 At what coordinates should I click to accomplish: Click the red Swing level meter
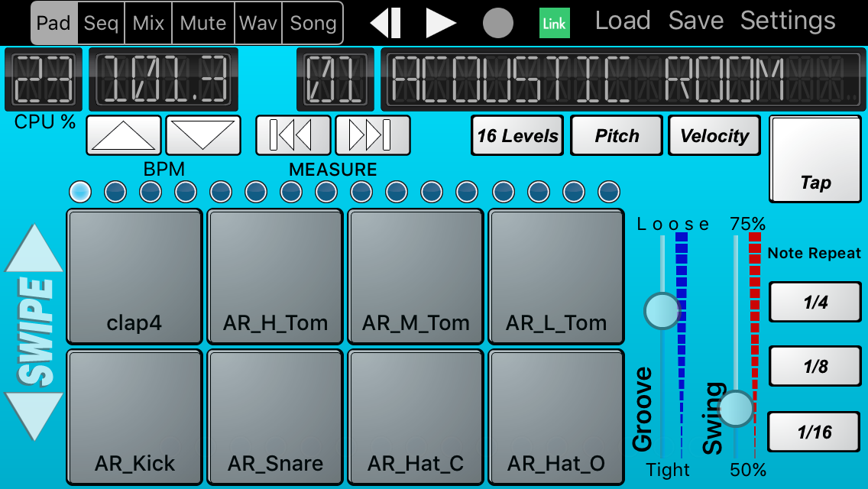pos(754,345)
